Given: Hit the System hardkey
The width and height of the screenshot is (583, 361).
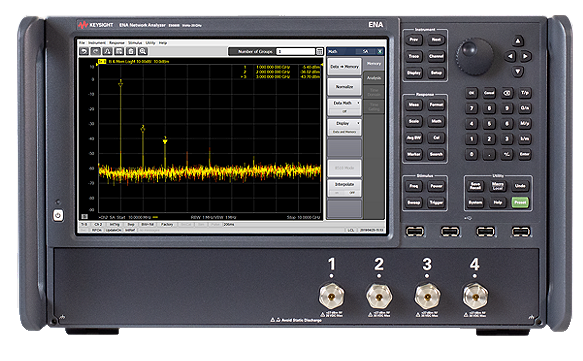Looking at the screenshot, I should [x=476, y=202].
